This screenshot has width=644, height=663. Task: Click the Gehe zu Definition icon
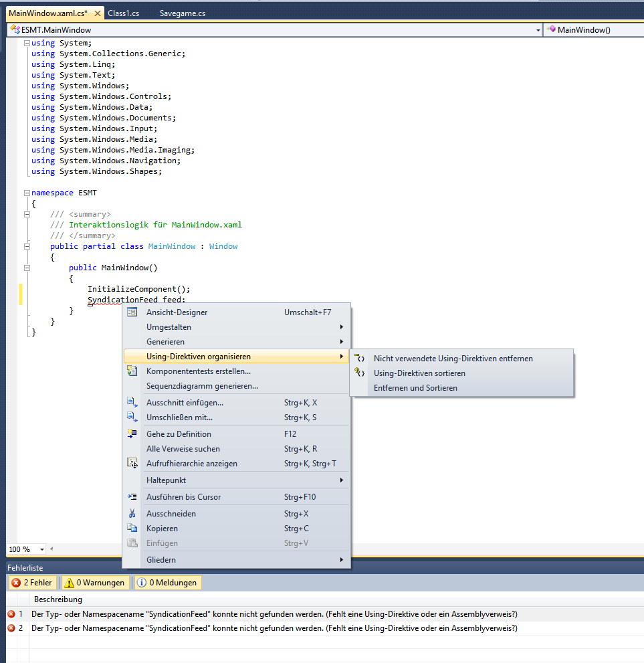(x=132, y=434)
